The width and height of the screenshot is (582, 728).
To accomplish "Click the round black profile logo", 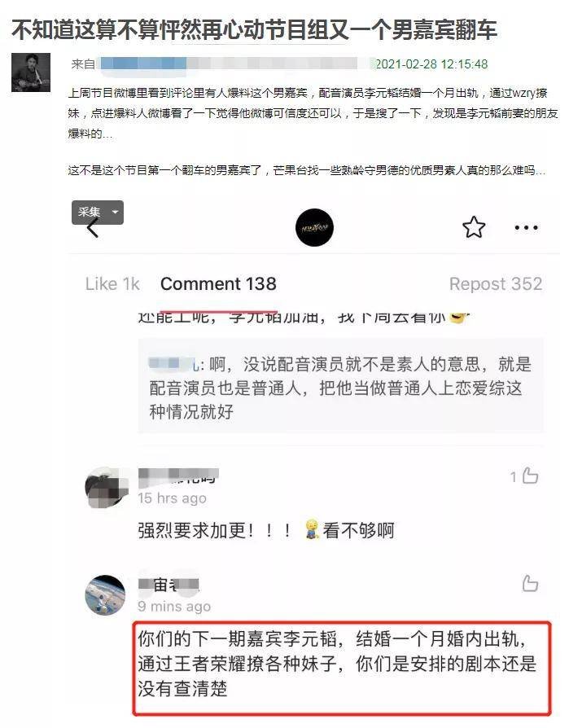I will click(x=314, y=227).
